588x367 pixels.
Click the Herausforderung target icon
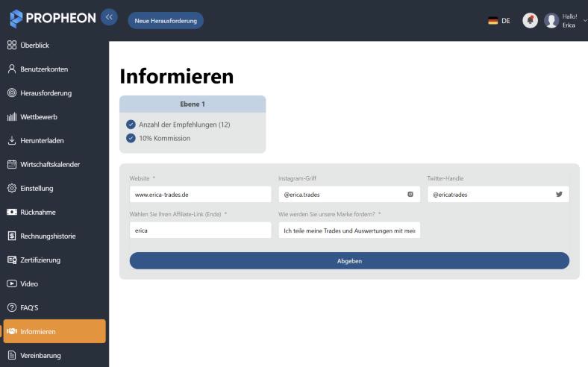[12, 92]
